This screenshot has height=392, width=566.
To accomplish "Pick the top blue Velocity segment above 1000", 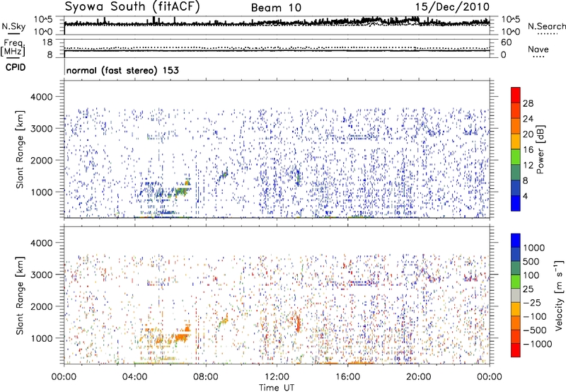I will [516, 241].
